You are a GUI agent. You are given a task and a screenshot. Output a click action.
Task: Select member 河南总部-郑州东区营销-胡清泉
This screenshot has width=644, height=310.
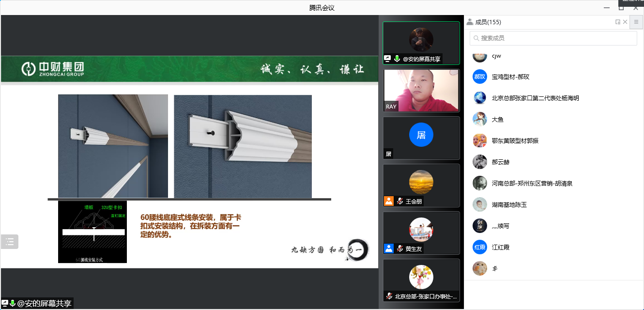point(532,184)
